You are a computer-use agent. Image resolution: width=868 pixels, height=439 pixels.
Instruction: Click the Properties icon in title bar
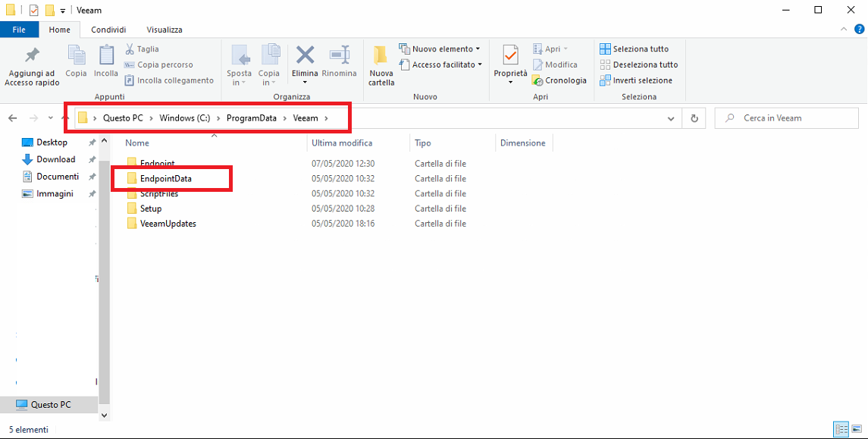[34, 10]
